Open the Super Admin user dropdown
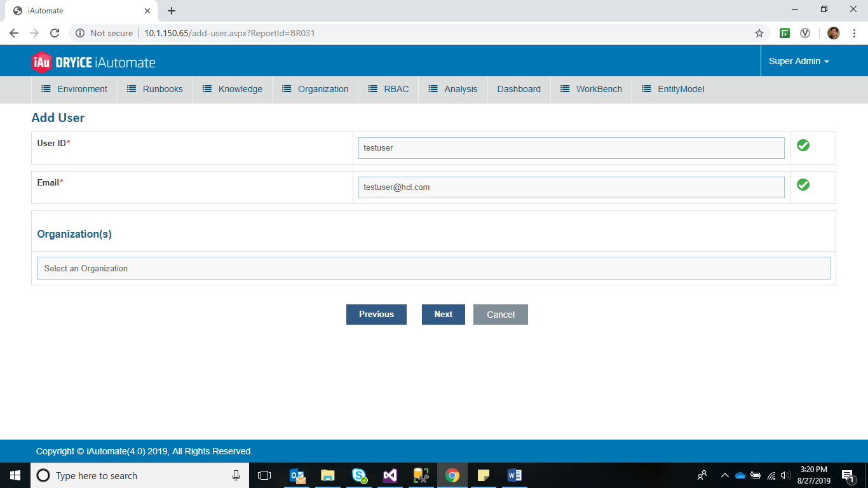Screen dimensions: 868x488 (x=799, y=62)
